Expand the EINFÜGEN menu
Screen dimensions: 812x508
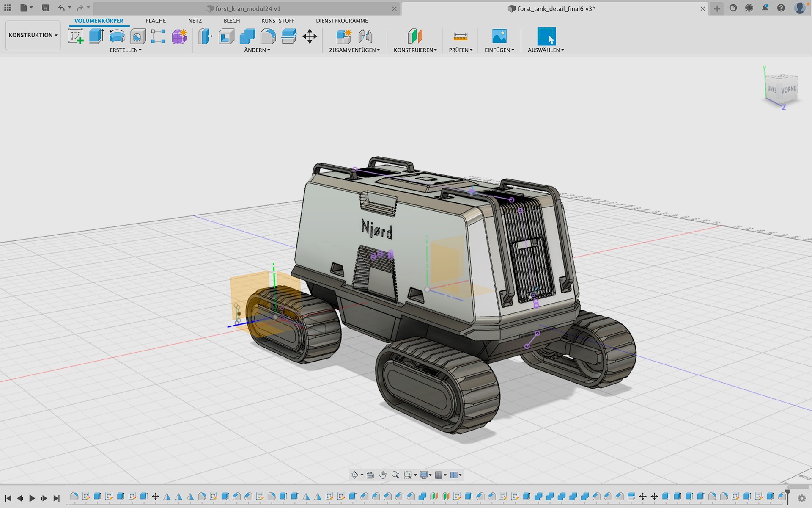(499, 50)
